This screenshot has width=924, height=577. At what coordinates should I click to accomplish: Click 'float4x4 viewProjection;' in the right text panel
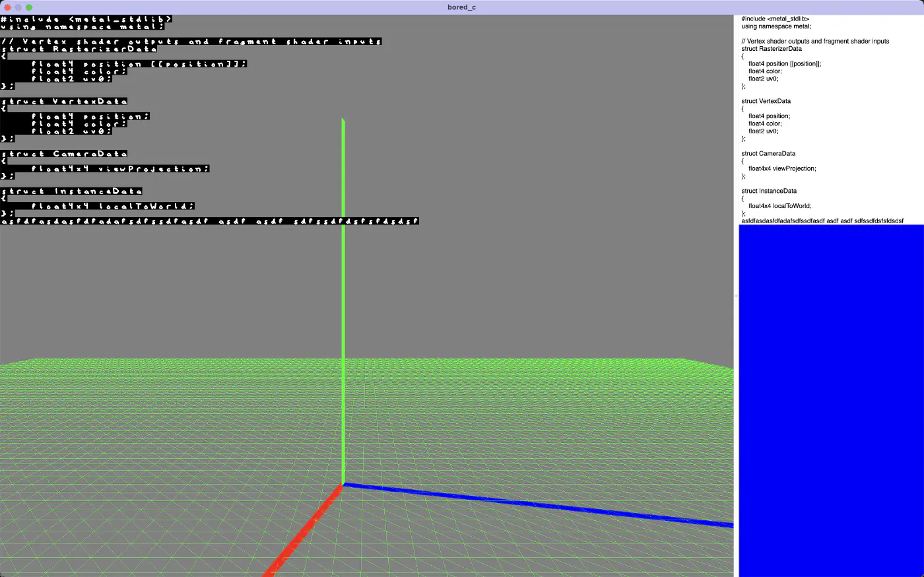click(x=781, y=168)
